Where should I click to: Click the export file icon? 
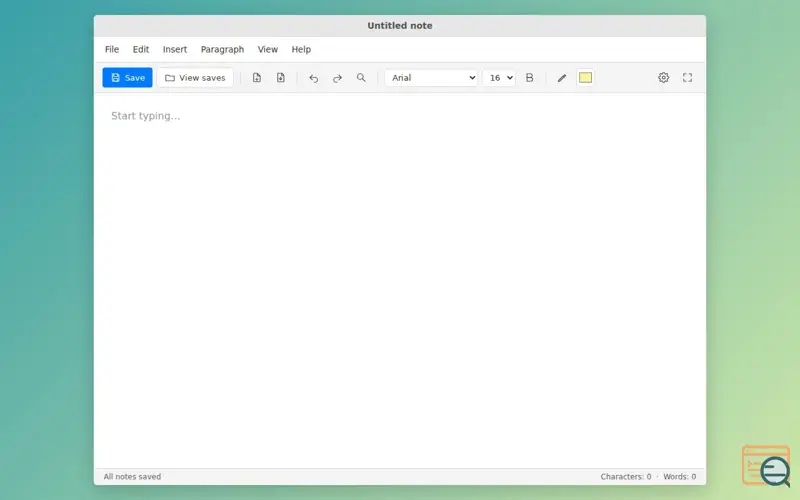(281, 78)
